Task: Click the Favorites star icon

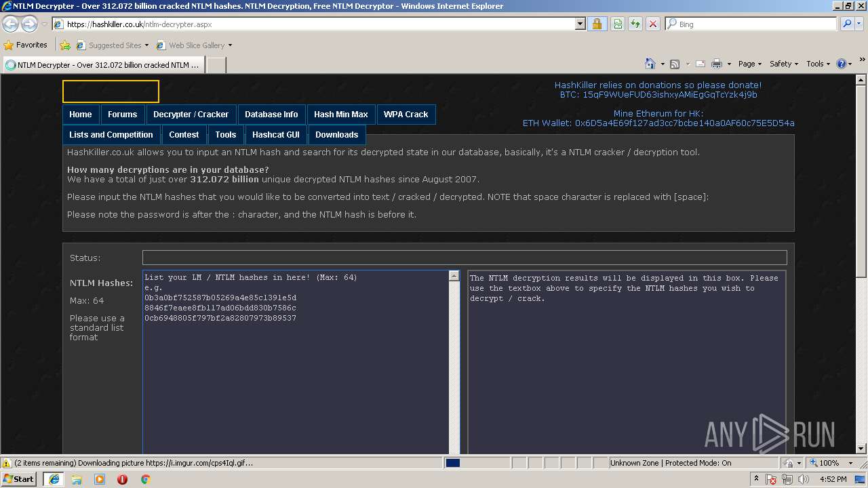Action: click(x=9, y=45)
